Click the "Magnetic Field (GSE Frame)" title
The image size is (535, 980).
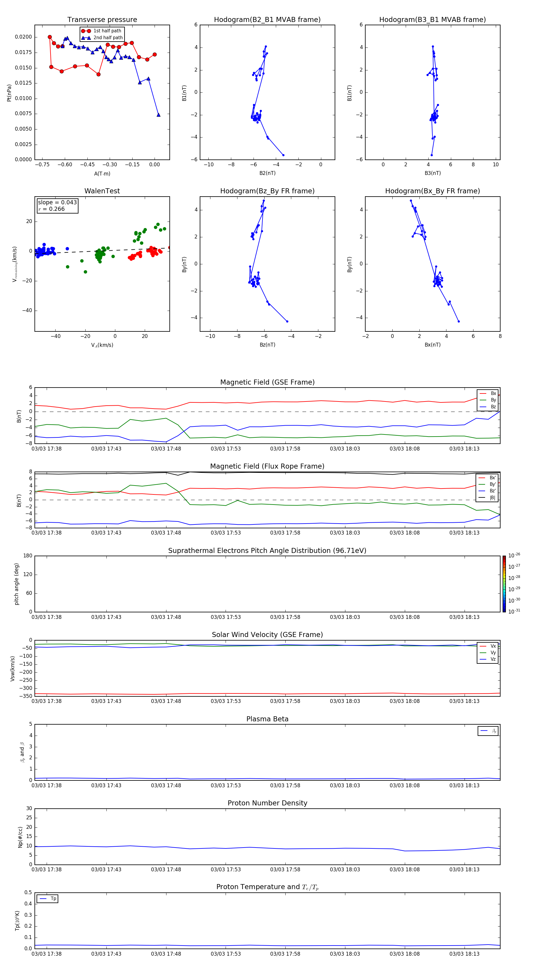coord(267,382)
